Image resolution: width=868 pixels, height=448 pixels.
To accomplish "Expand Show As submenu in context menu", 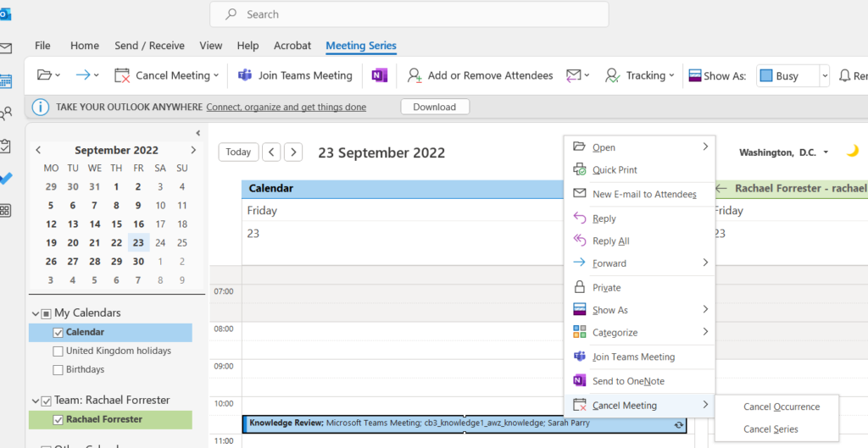I will 704,309.
